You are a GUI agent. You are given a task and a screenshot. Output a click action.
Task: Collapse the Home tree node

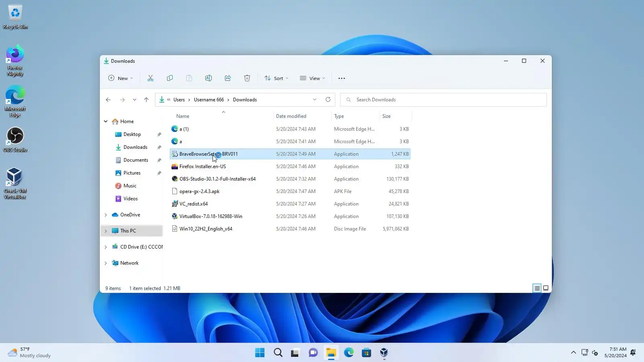[x=106, y=121]
